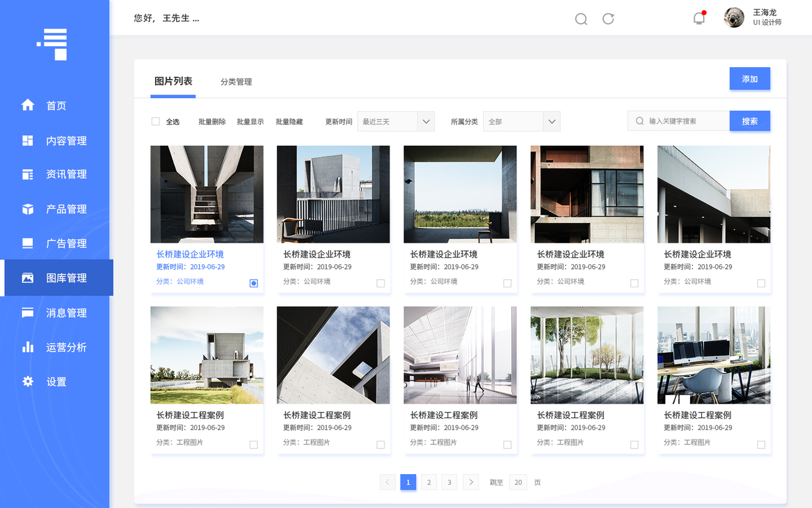
Task: Check the box on the second 工程案例 card
Action: (380, 444)
